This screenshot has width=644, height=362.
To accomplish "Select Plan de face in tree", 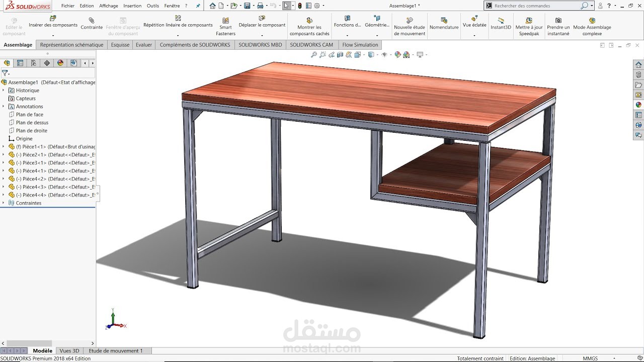I will pyautogui.click(x=30, y=115).
